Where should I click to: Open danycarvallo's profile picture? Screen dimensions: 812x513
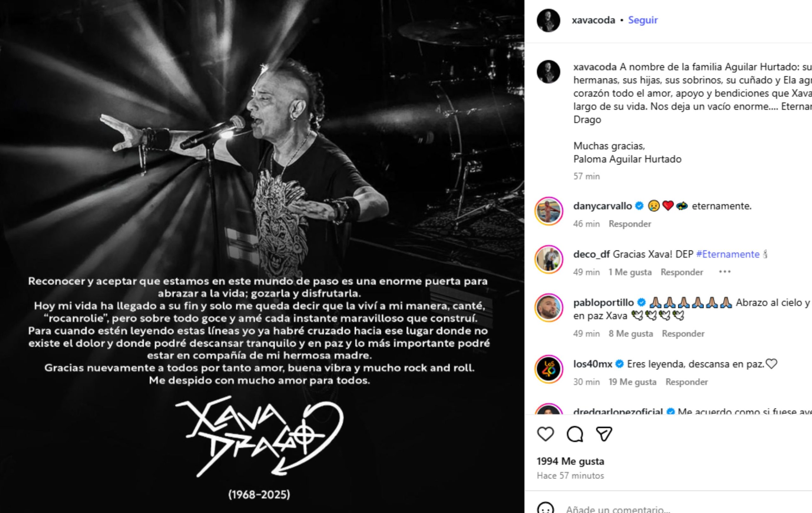pos(549,211)
